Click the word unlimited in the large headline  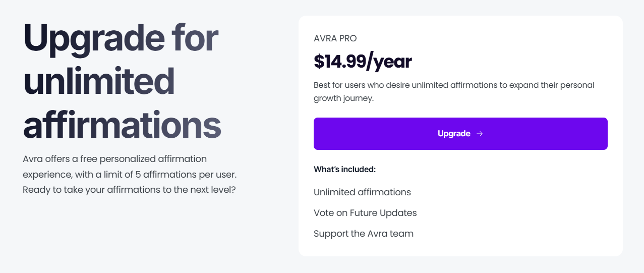[99, 81]
